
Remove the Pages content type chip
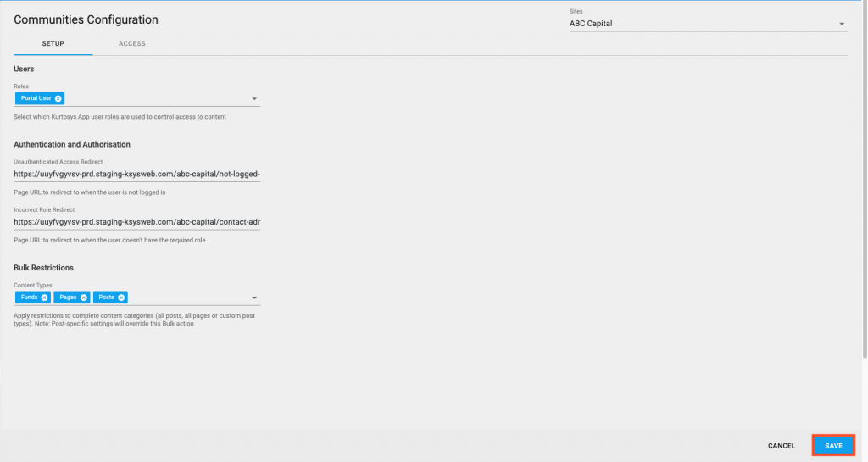[84, 298]
